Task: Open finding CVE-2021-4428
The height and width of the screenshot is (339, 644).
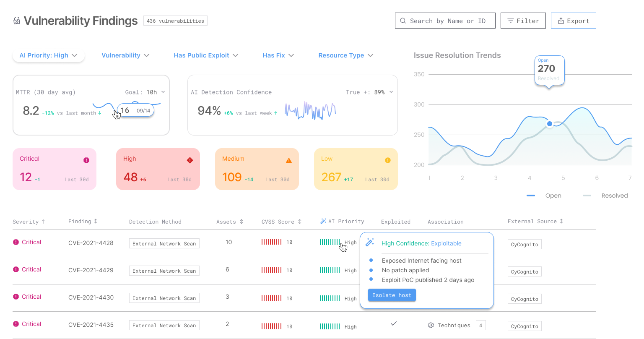Action: pyautogui.click(x=91, y=243)
